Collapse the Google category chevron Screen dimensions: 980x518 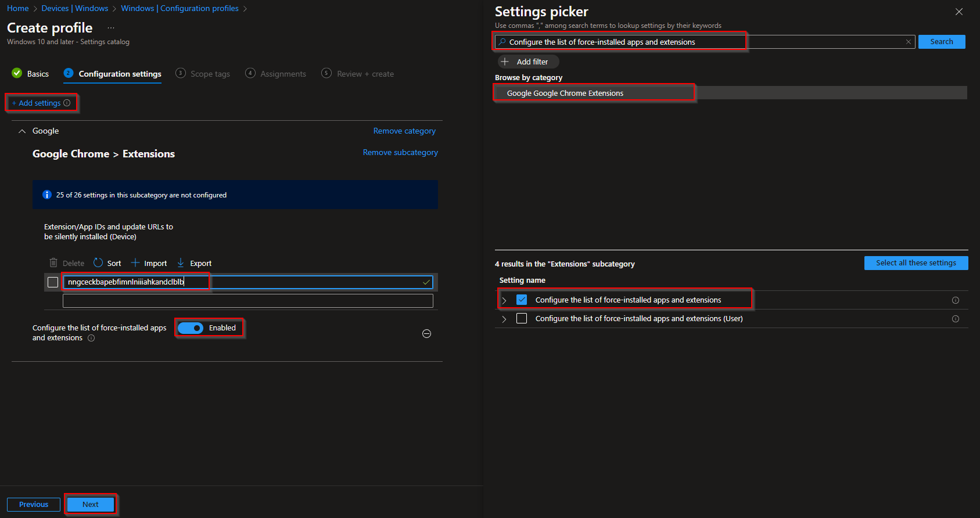(x=22, y=131)
